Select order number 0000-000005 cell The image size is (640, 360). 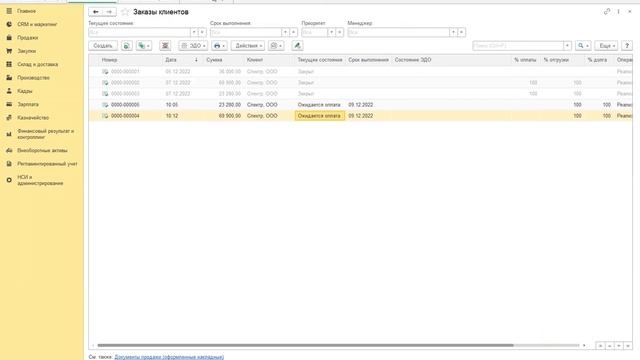(x=125, y=105)
